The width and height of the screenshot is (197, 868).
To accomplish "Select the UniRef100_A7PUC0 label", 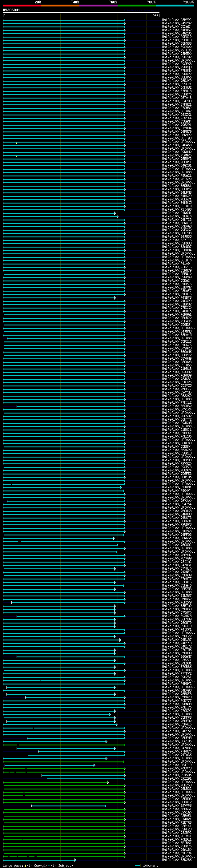I will click(177, 751).
